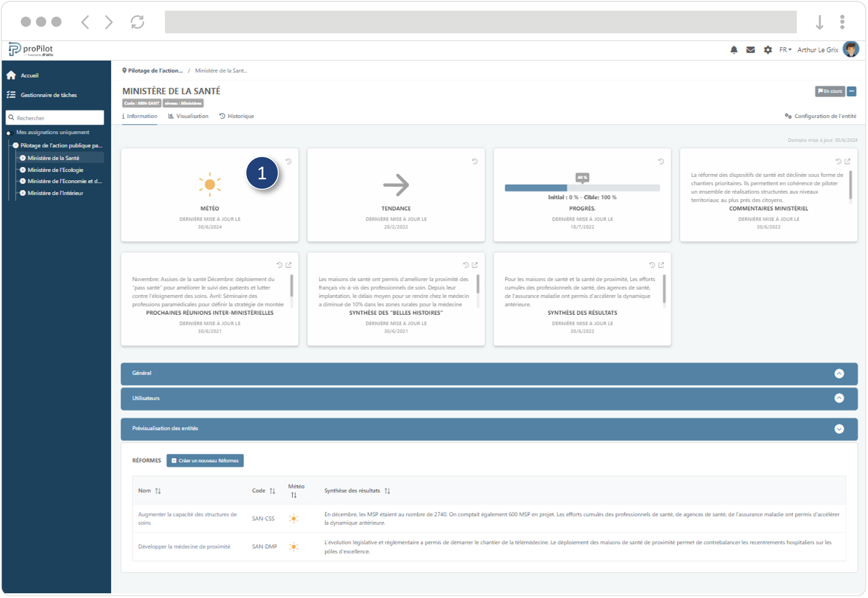Image resolution: width=868 pixels, height=598 pixels.
Task: Open the settings gear icon
Action: click(x=768, y=50)
